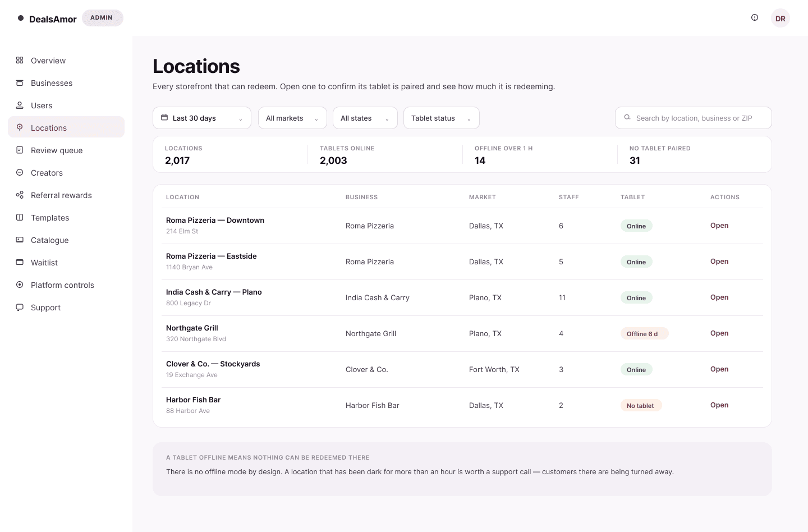808x532 pixels.
Task: Click the Offline 6 d status badge
Action: coord(644,334)
